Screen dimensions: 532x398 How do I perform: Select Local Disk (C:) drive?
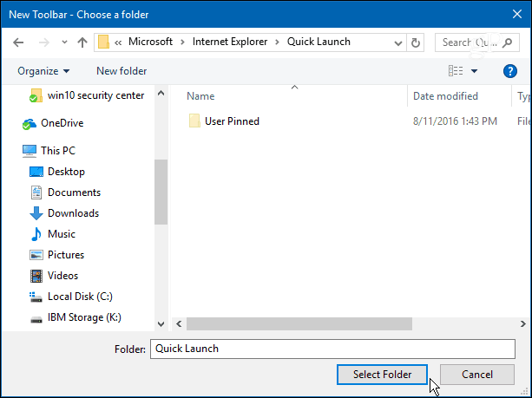click(x=71, y=297)
